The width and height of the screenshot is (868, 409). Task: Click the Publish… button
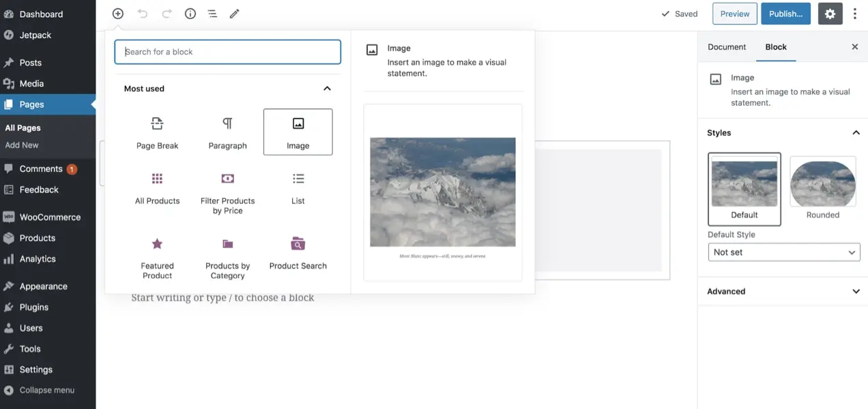(785, 14)
